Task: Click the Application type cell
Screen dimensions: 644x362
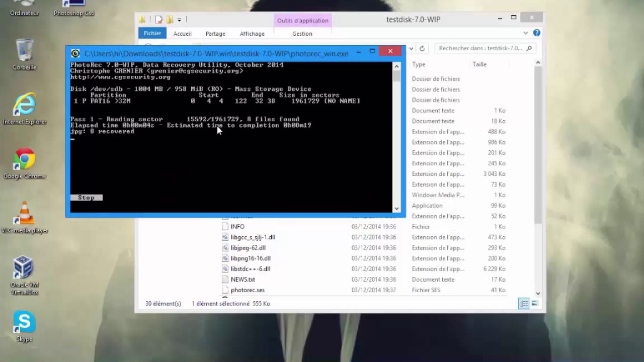Action: point(427,206)
